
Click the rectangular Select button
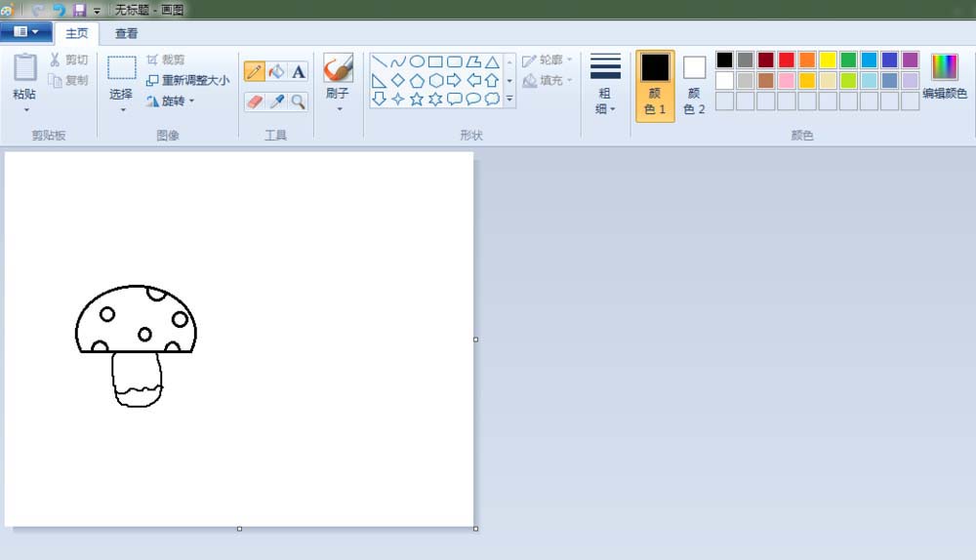121,68
